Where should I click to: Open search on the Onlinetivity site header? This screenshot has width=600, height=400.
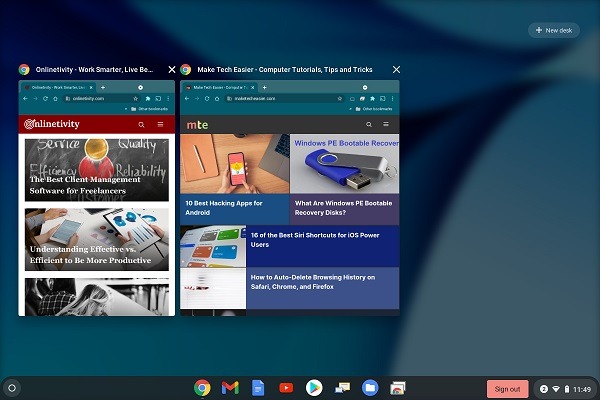pos(141,124)
